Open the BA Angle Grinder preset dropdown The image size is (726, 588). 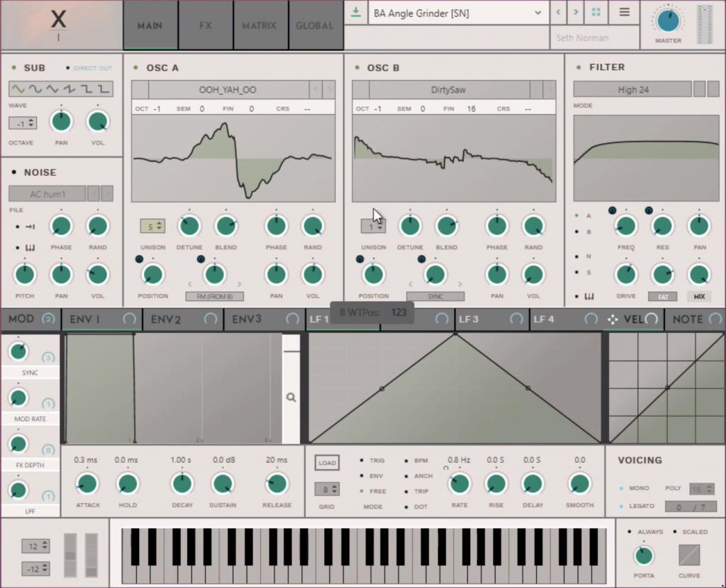tap(457, 13)
